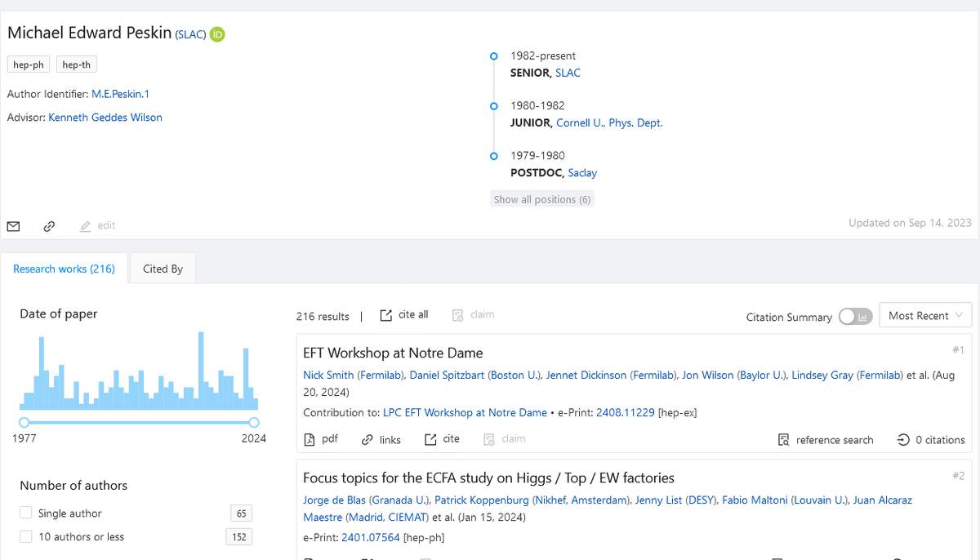View 0 citations of EFT Workshop
This screenshot has width=980, height=560.
tap(931, 440)
